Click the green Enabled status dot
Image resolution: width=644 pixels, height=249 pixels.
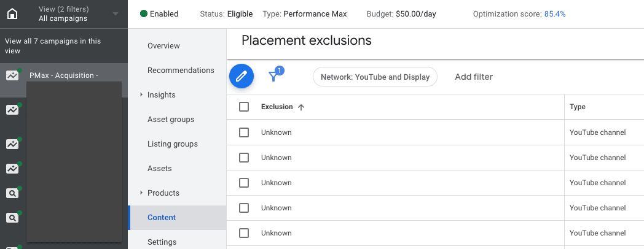pyautogui.click(x=144, y=13)
